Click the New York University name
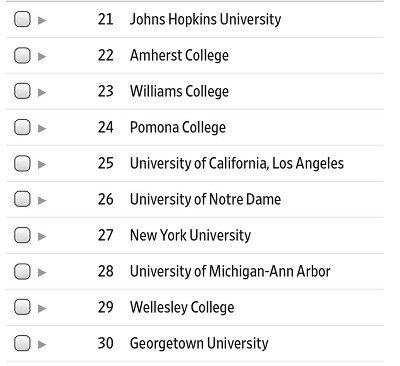 coord(190,235)
